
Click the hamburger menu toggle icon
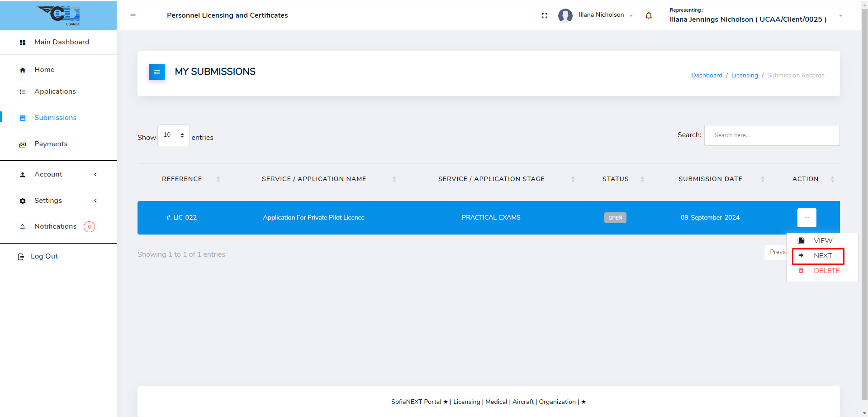[133, 16]
